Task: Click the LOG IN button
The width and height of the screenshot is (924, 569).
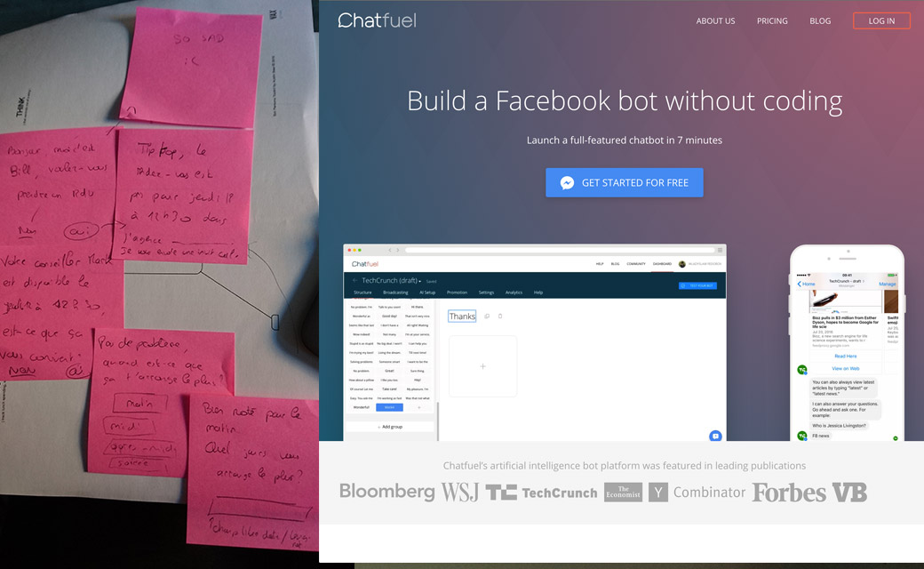Action: point(881,20)
